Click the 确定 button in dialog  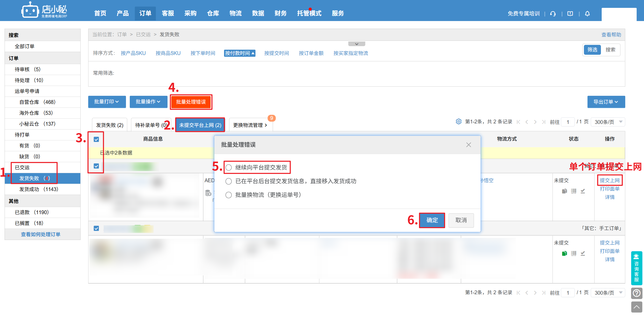[x=432, y=220]
